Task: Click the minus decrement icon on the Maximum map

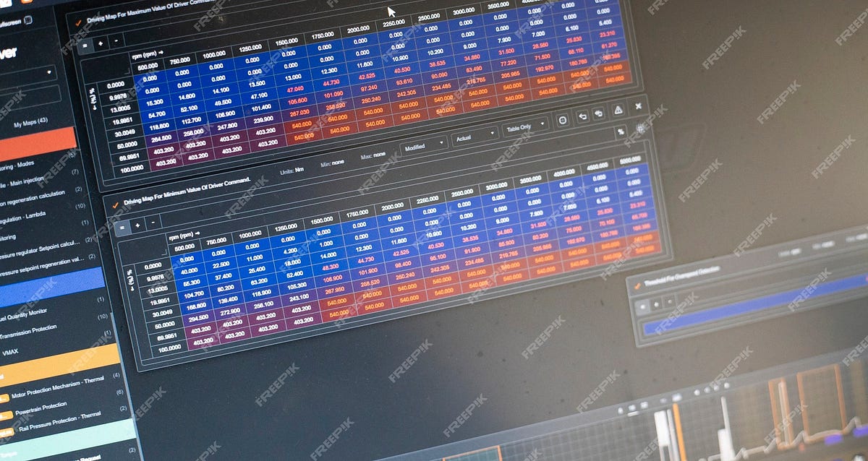Action: [x=116, y=40]
